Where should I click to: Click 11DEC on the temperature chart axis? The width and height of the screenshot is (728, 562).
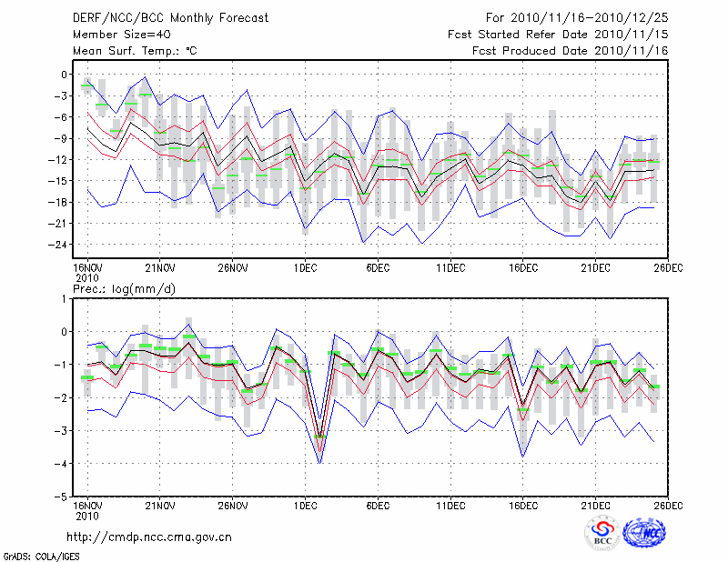[450, 269]
